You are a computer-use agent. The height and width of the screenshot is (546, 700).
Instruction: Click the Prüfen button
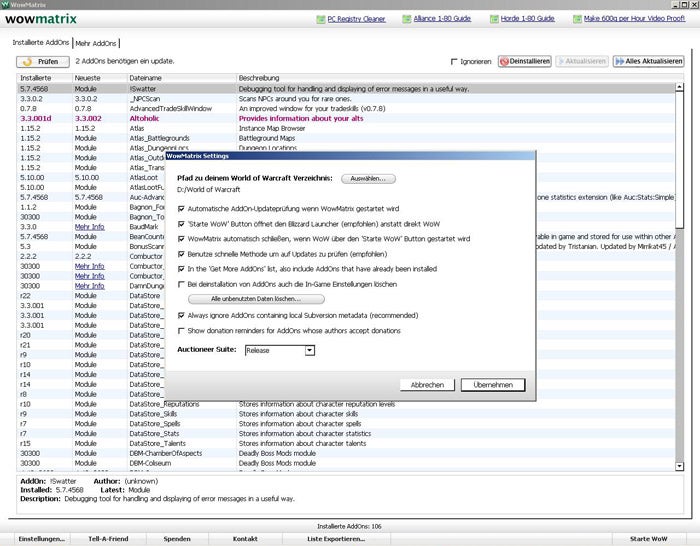pos(43,62)
